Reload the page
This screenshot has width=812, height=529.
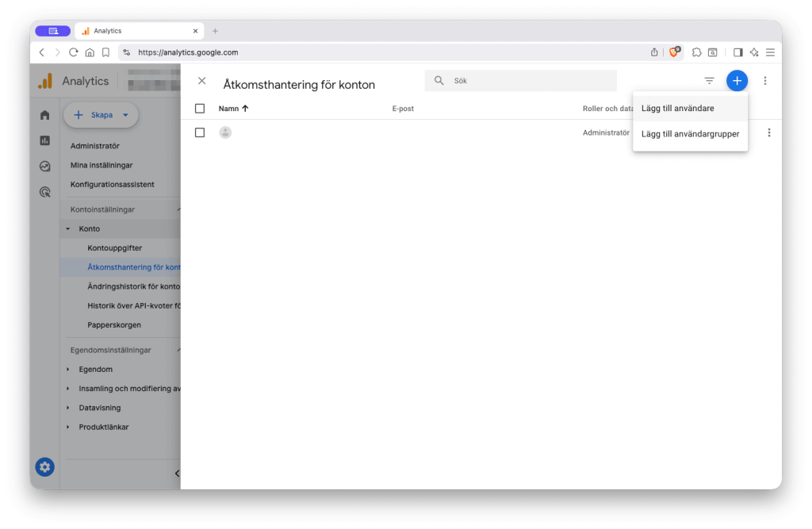coord(74,52)
